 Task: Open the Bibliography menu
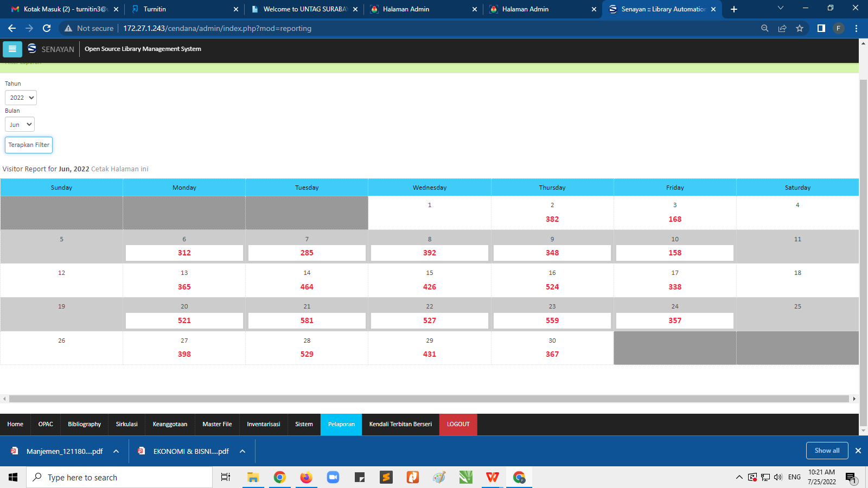click(84, 424)
